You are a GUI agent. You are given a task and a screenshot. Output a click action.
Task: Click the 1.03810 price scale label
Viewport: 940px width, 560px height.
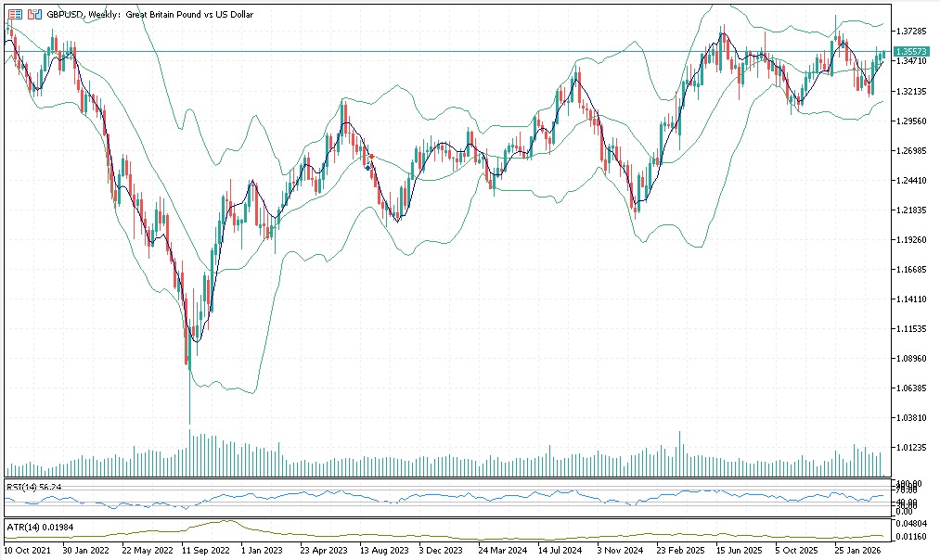coord(912,418)
